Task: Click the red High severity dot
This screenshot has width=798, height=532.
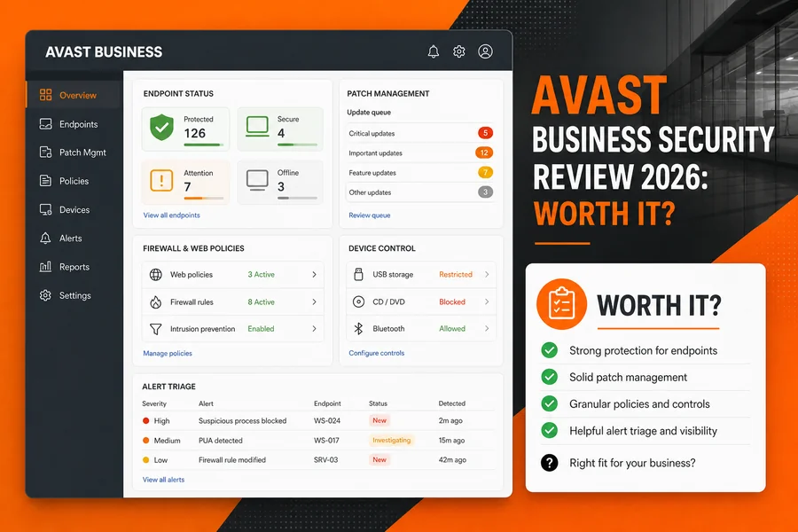Action: pos(146,420)
